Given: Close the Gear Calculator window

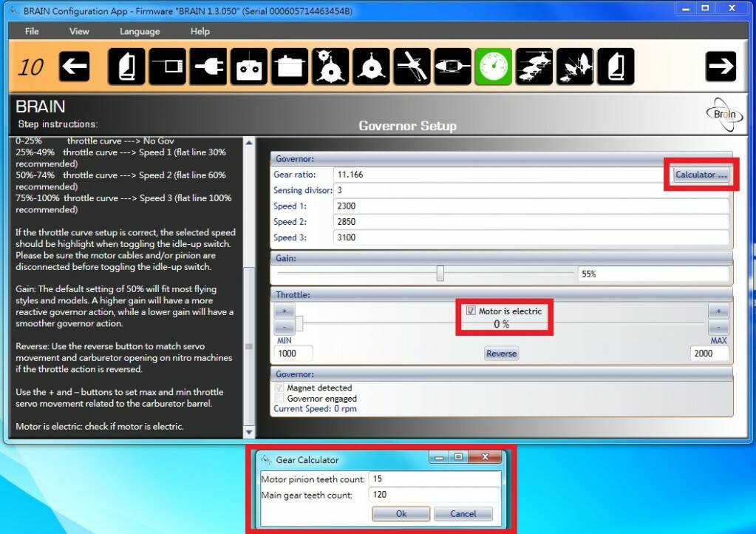Looking at the screenshot, I should [x=485, y=457].
